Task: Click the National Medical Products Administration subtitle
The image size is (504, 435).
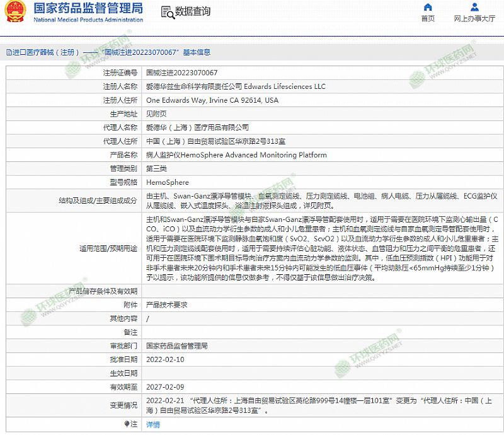Action: tap(88, 20)
